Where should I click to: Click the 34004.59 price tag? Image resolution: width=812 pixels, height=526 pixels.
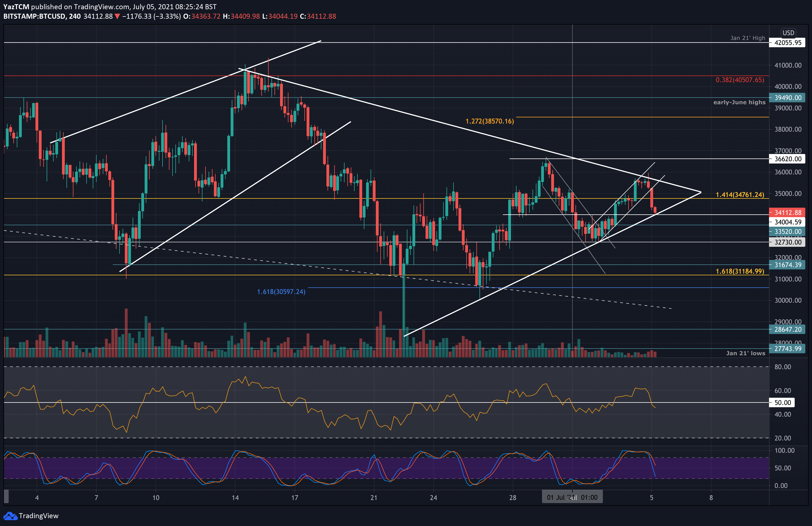pyautogui.click(x=787, y=222)
